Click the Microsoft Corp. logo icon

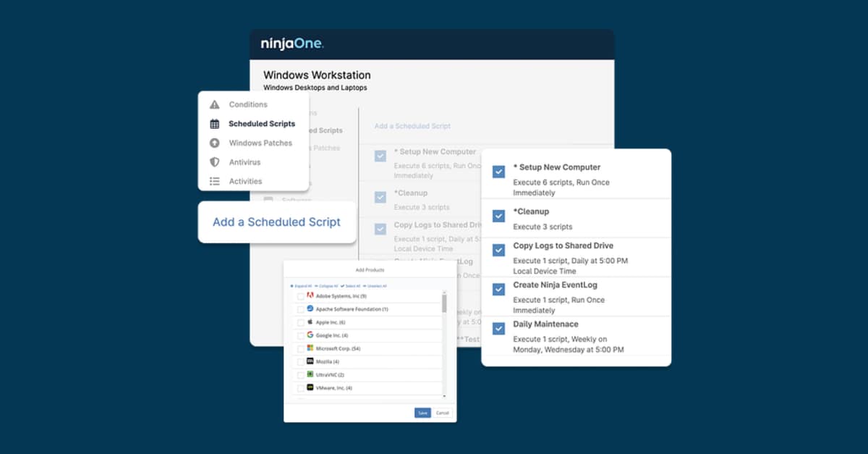[x=310, y=348]
